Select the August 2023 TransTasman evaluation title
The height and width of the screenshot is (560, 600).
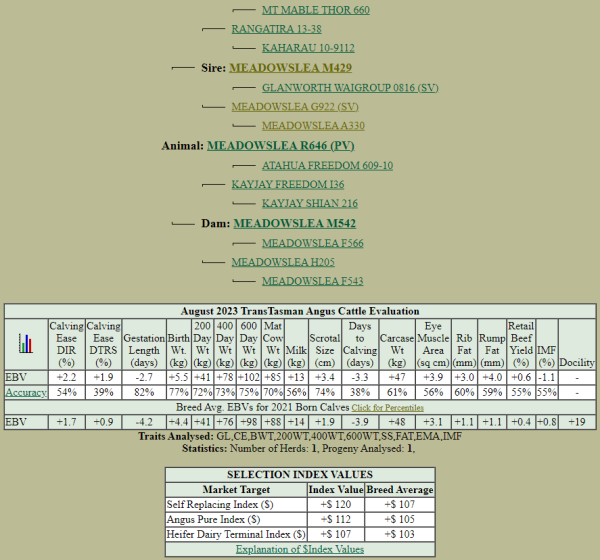tap(300, 311)
